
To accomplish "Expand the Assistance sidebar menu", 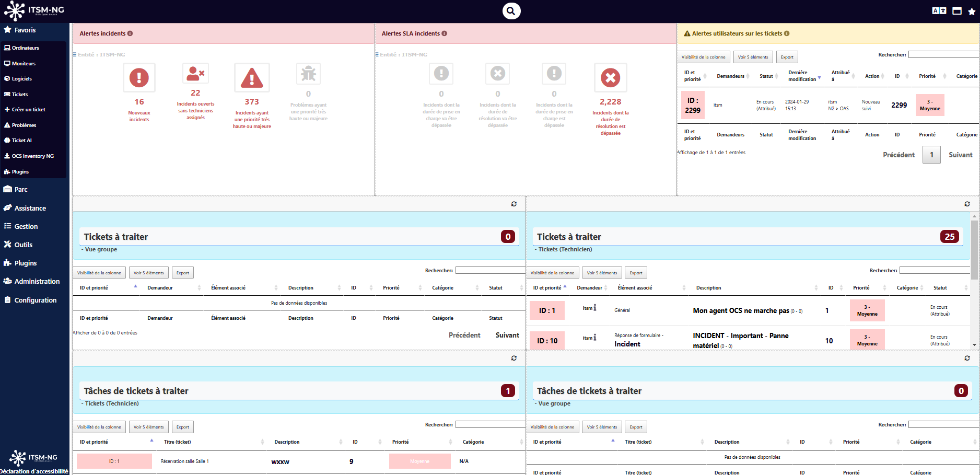I will (x=30, y=208).
